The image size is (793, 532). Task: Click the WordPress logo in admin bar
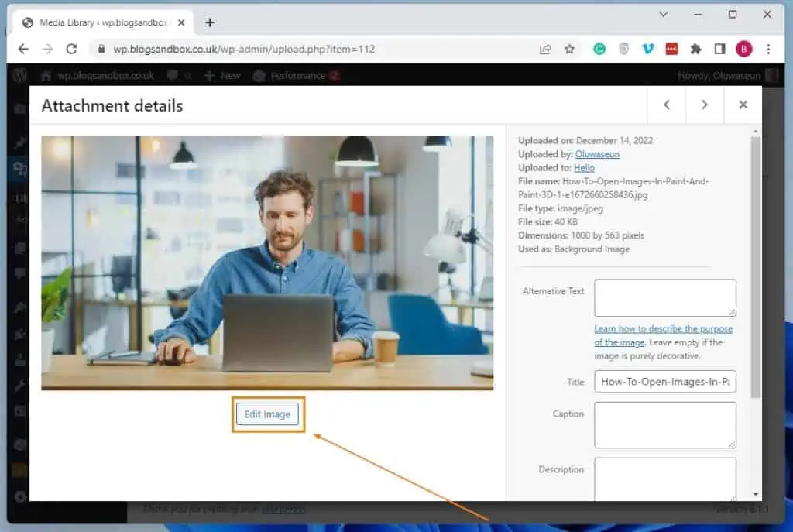tap(20, 76)
